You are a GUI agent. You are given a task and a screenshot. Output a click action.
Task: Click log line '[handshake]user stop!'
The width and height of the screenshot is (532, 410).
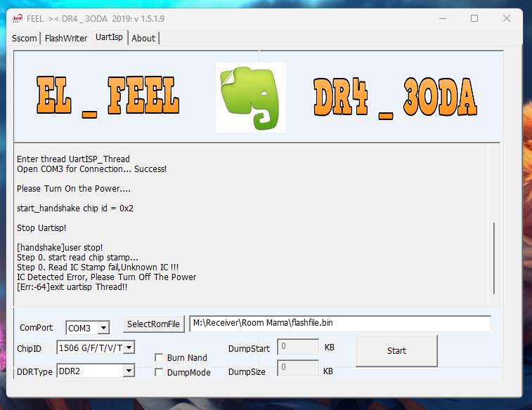click(x=60, y=248)
